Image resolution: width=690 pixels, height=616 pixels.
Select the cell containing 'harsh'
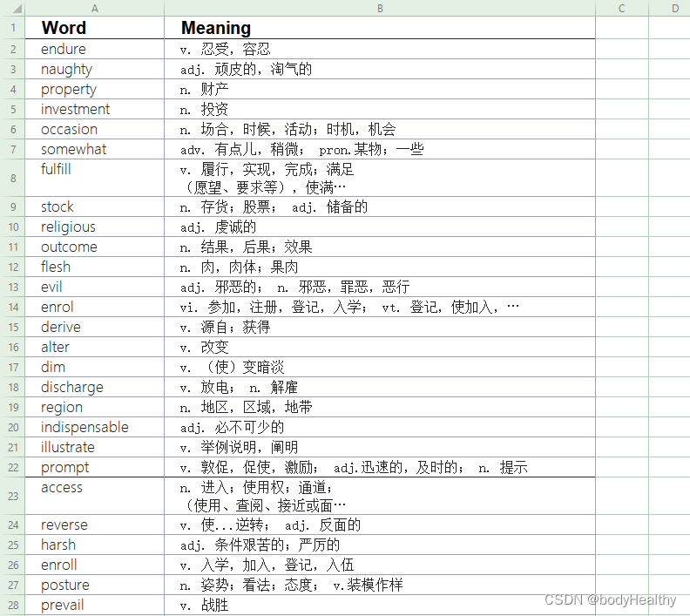(95, 545)
